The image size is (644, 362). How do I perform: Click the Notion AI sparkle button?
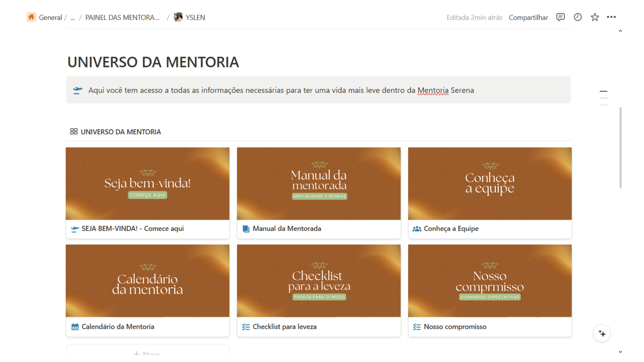[602, 333]
